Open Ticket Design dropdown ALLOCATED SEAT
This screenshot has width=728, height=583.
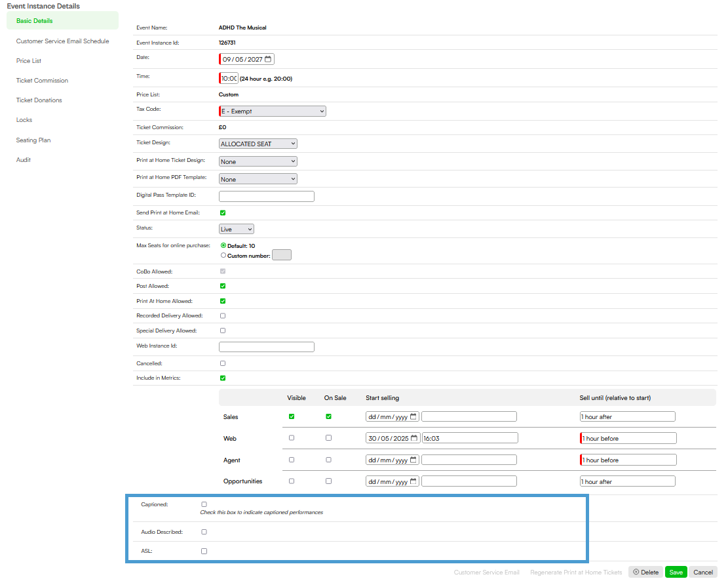[258, 144]
